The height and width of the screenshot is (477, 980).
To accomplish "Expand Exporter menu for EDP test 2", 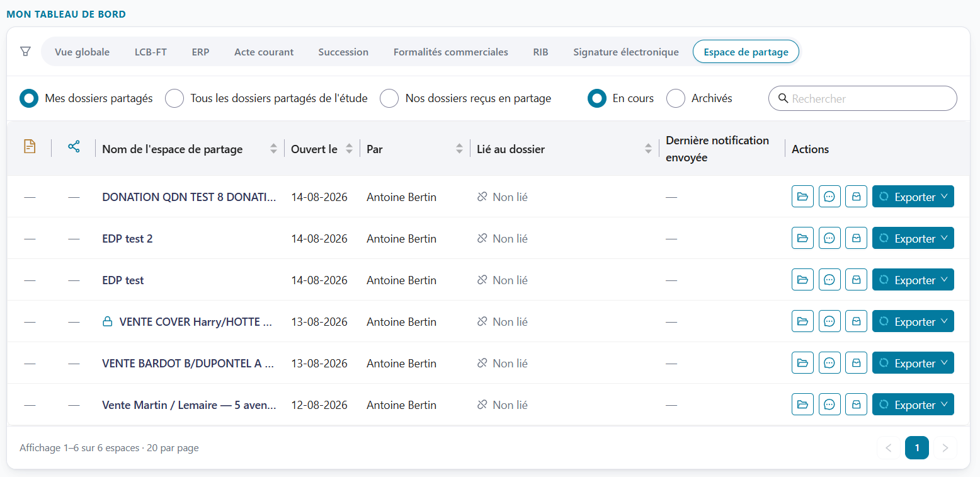I will [913, 238].
